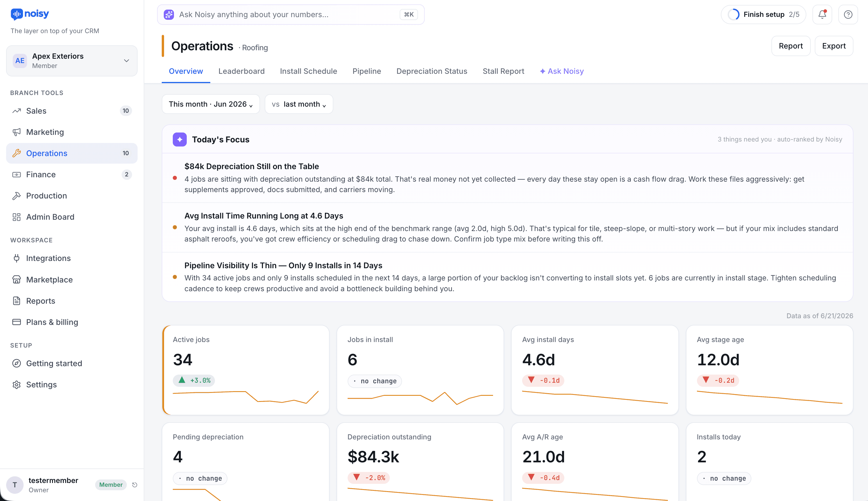868x501 pixels.
Task: Click the -2.0% change badge
Action: pos(369,478)
